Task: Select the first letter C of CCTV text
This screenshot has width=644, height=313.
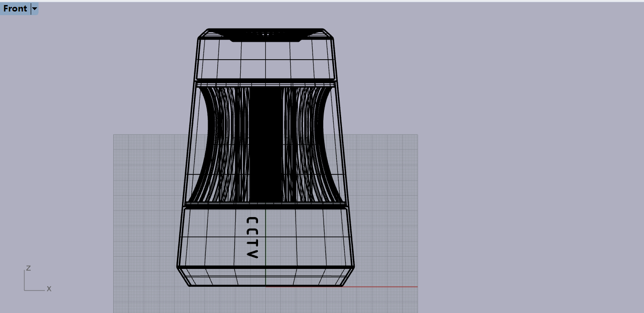Action: click(253, 220)
